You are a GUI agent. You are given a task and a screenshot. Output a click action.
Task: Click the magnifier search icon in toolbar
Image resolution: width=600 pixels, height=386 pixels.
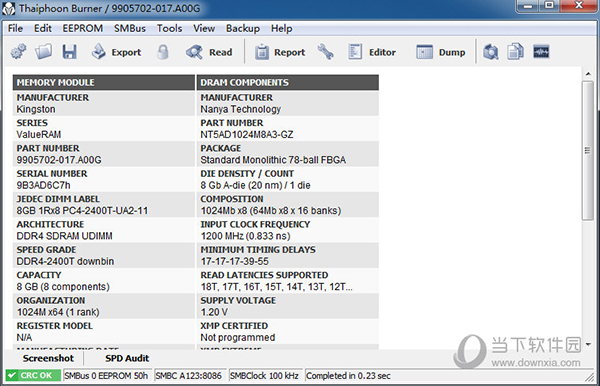point(491,52)
